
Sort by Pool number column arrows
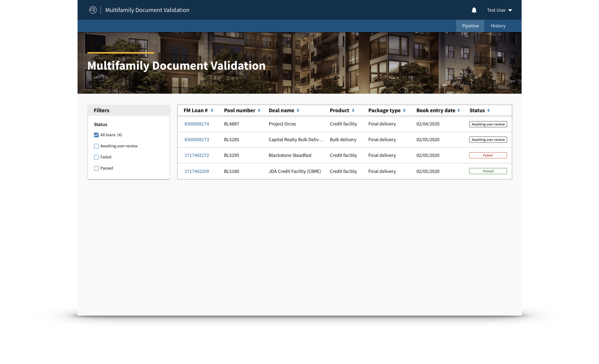tap(259, 111)
